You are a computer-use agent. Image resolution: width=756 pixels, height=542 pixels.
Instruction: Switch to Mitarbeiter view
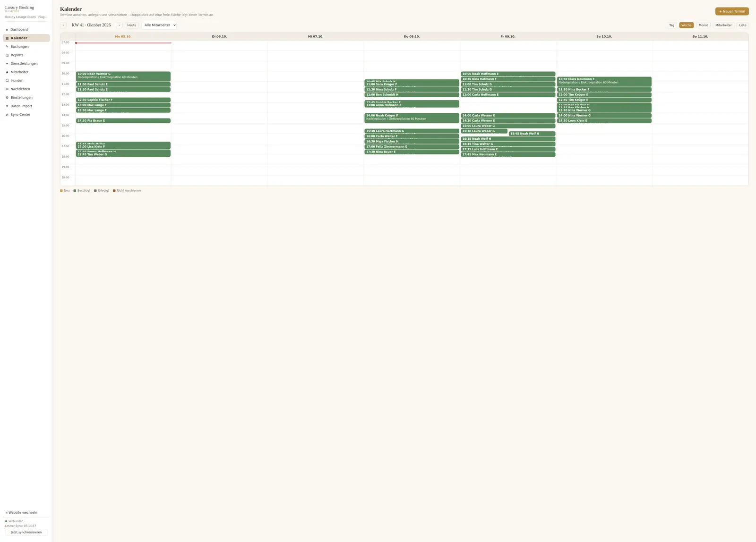pyautogui.click(x=723, y=25)
